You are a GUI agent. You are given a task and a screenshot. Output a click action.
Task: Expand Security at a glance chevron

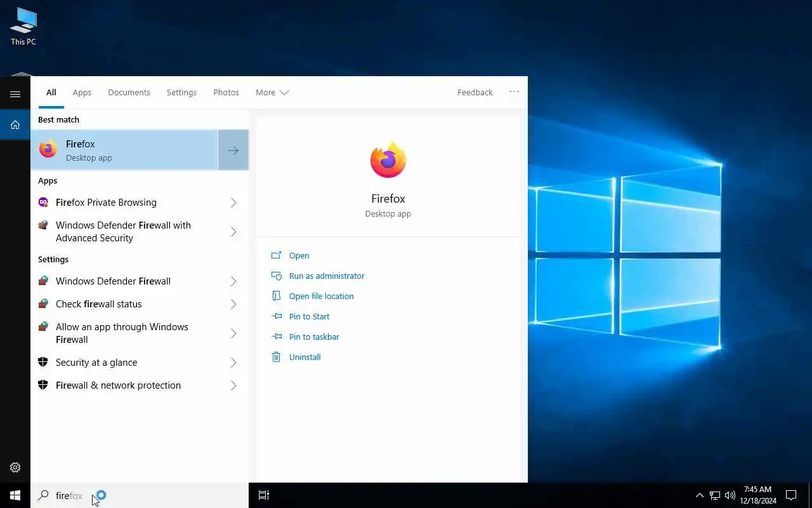233,363
